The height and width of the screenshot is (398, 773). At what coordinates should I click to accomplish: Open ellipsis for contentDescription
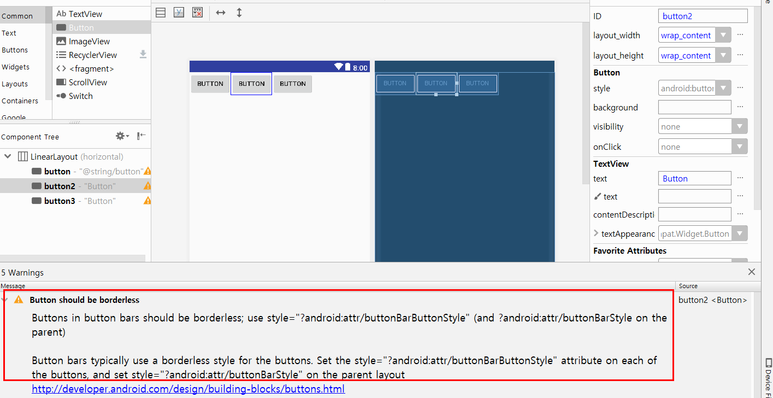[x=740, y=214]
